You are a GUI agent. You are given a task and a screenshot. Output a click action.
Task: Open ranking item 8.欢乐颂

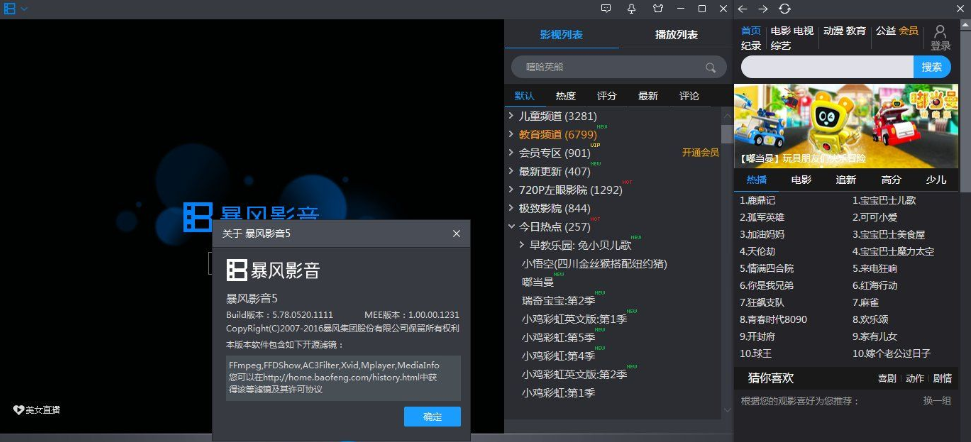pos(870,319)
